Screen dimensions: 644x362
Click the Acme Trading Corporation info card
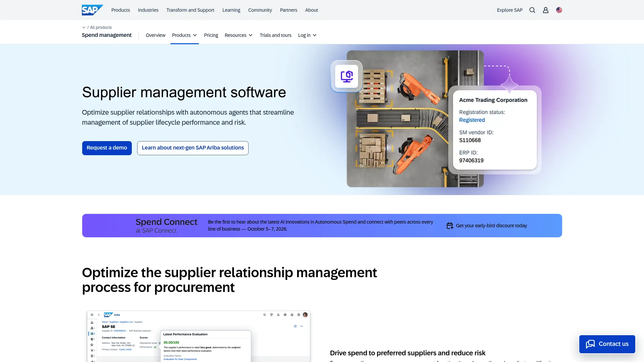point(495,130)
